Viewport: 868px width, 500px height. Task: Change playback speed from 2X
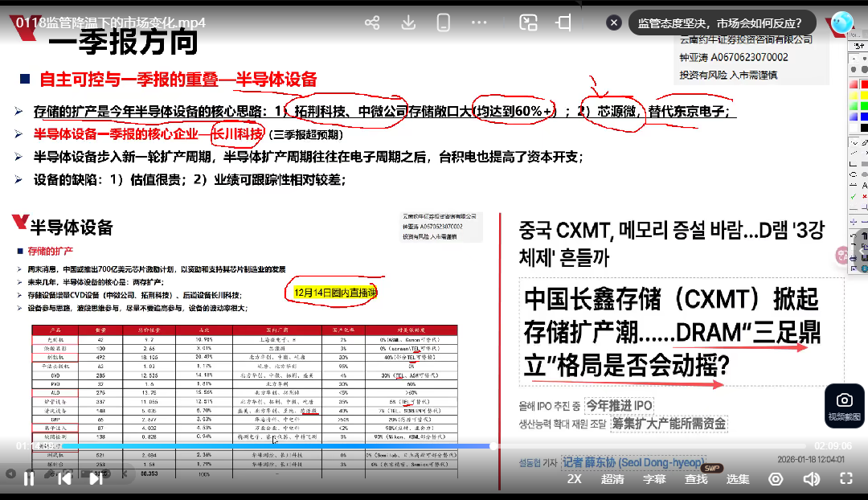pos(575,479)
